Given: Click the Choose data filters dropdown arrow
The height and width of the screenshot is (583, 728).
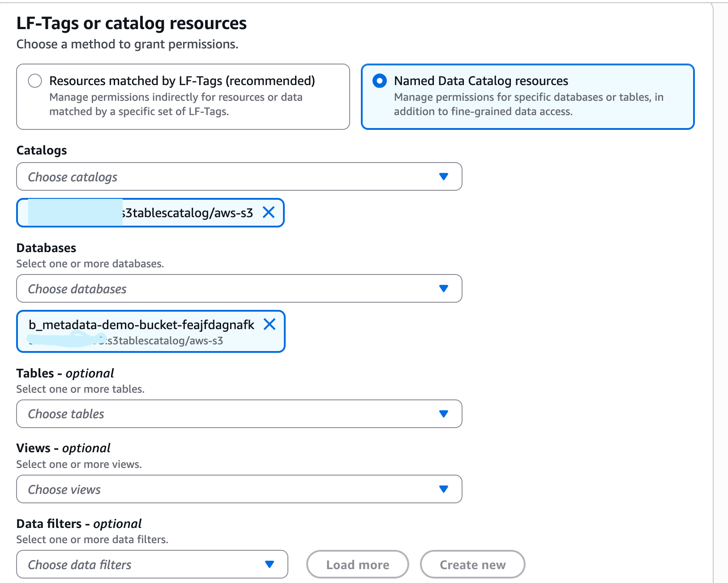Looking at the screenshot, I should pyautogui.click(x=270, y=565).
